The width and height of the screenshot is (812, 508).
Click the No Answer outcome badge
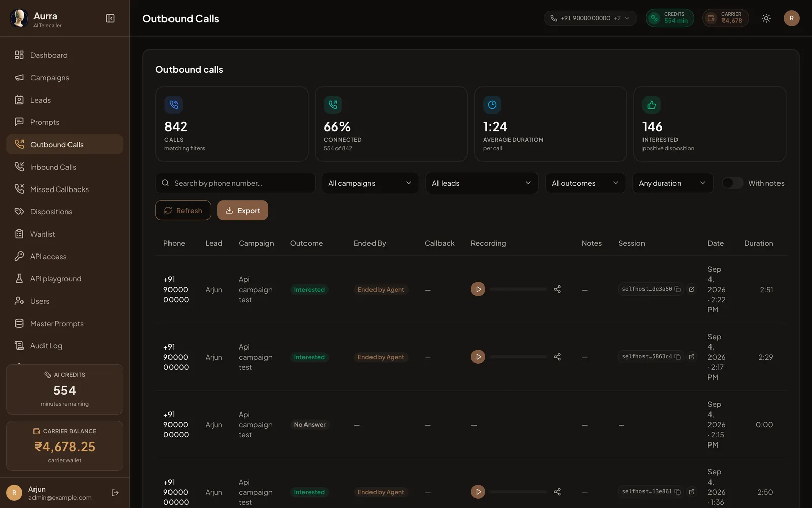click(310, 425)
